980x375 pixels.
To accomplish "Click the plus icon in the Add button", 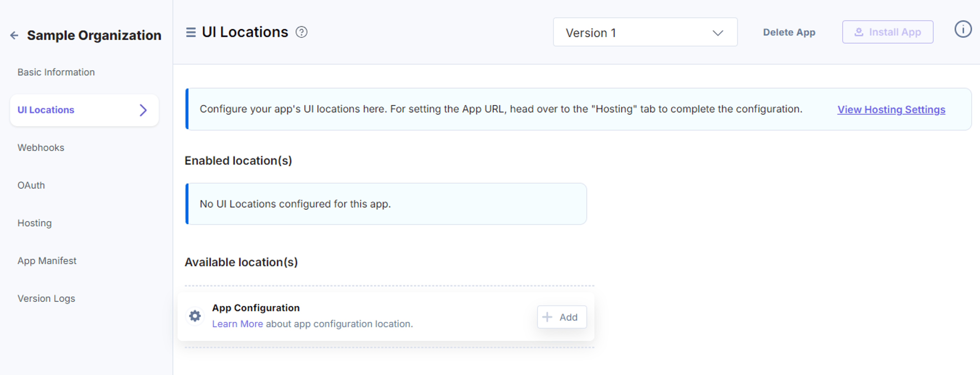I will coord(547,317).
